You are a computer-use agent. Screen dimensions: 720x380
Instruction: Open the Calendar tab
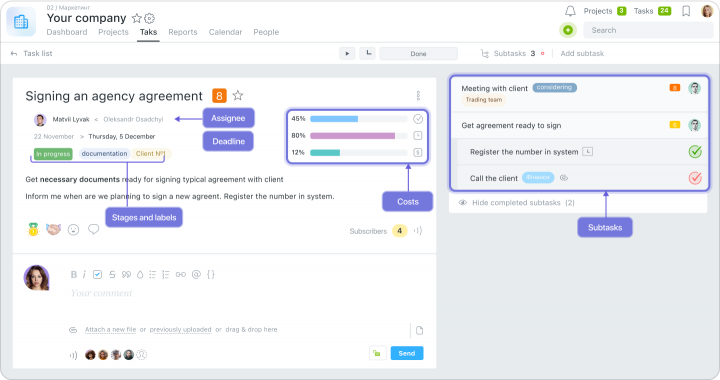pyautogui.click(x=225, y=32)
